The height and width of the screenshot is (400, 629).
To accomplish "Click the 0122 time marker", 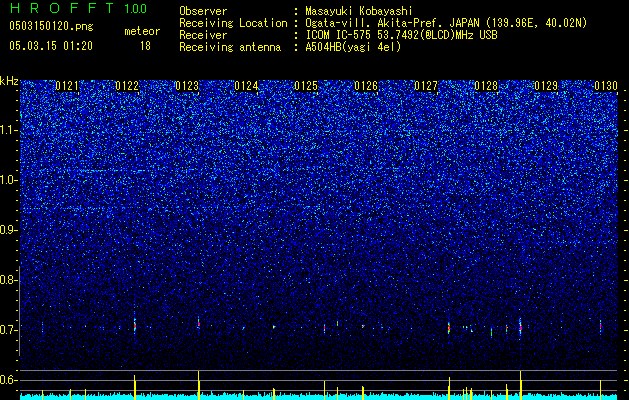I will pos(127,86).
